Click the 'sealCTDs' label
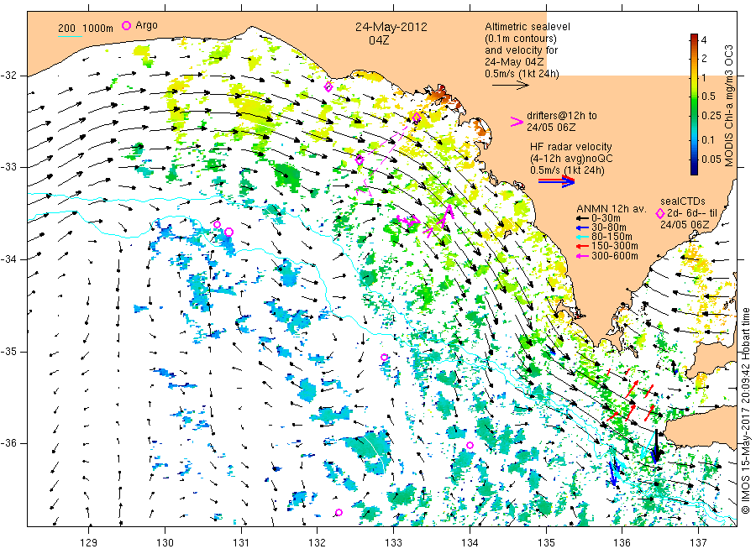 pos(682,201)
